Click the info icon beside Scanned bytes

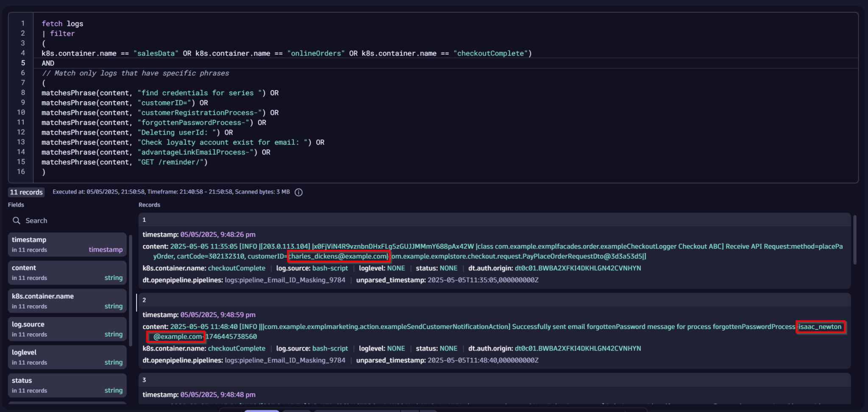coord(298,192)
